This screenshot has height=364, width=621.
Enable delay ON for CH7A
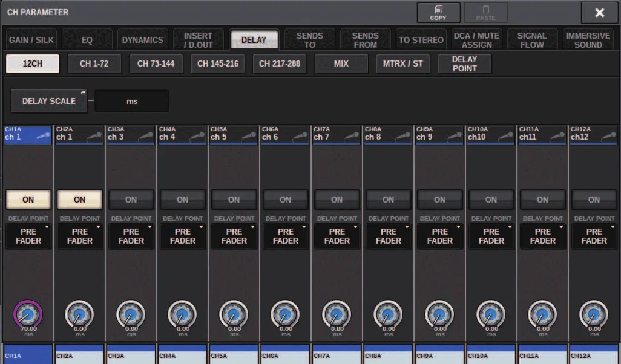[x=337, y=200]
